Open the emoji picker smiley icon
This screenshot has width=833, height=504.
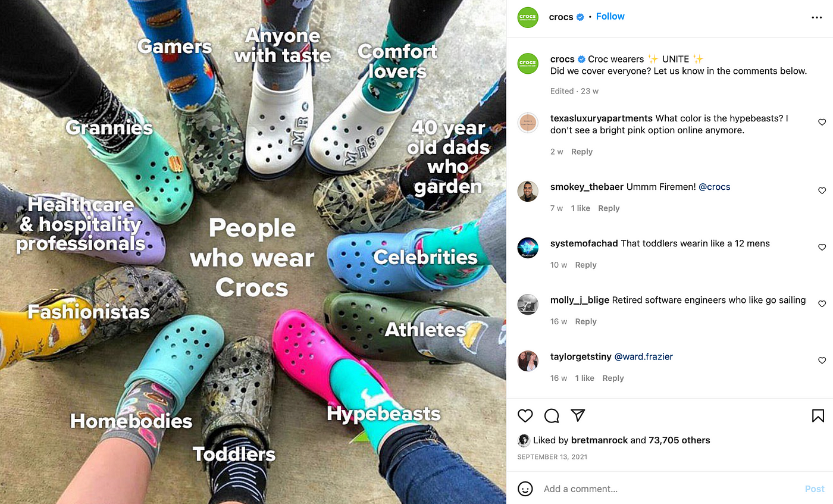point(525,489)
